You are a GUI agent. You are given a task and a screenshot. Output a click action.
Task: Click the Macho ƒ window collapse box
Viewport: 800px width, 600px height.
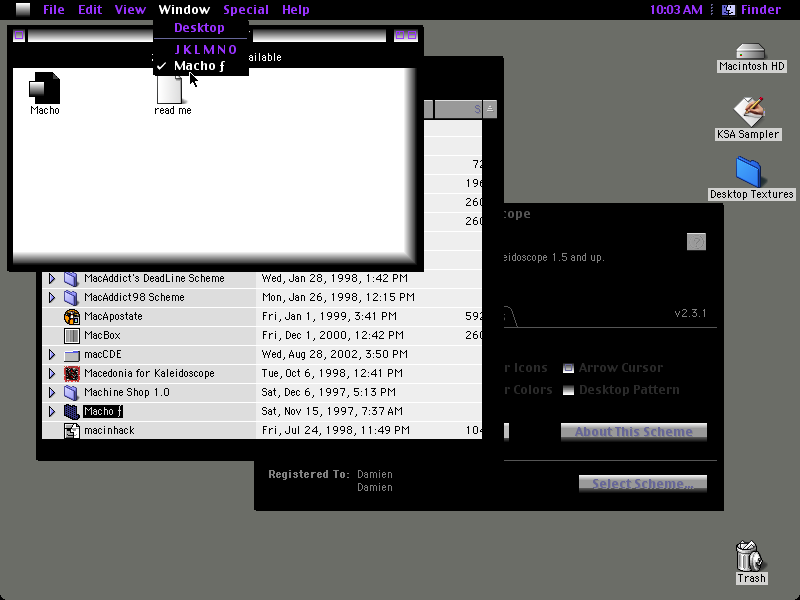412,35
